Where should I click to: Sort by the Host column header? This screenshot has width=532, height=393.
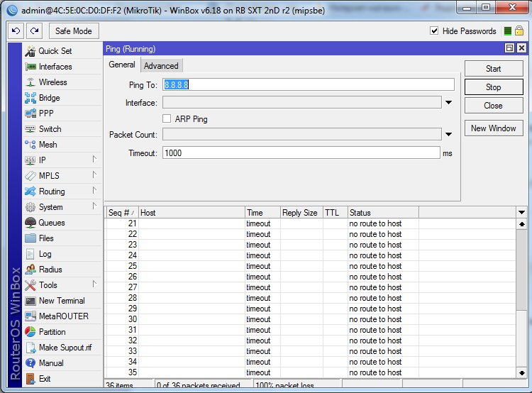coord(192,213)
